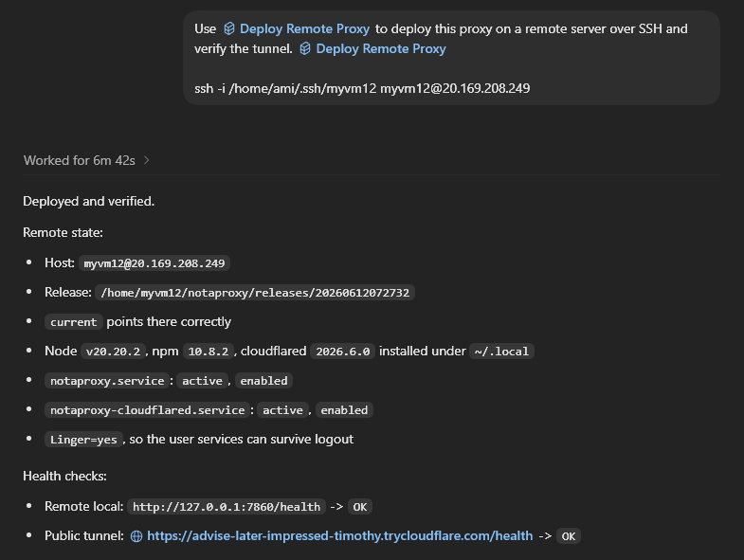The width and height of the screenshot is (744, 560).
Task: Open the trycloudflare.com health URL
Action: pos(339,535)
